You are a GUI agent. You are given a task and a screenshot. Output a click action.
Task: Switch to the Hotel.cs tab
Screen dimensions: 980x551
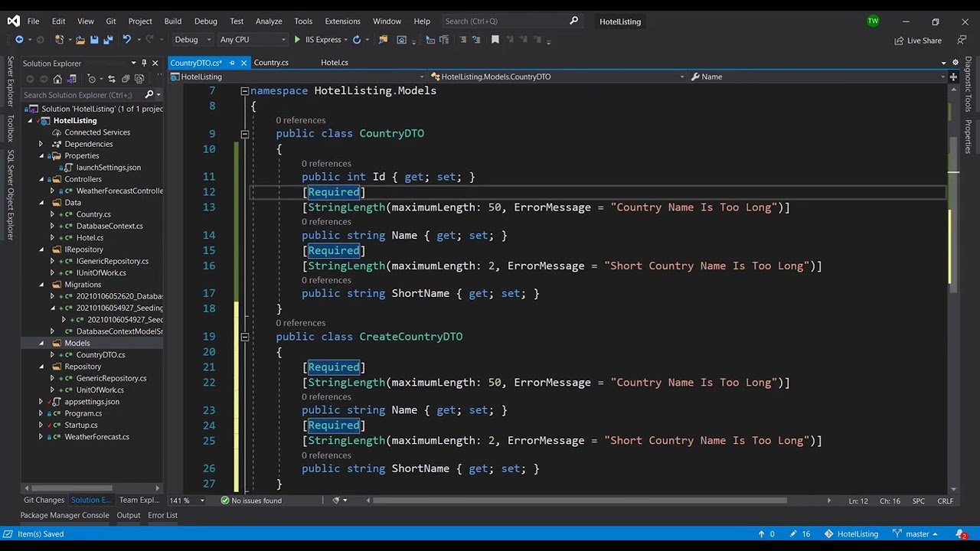[335, 63]
